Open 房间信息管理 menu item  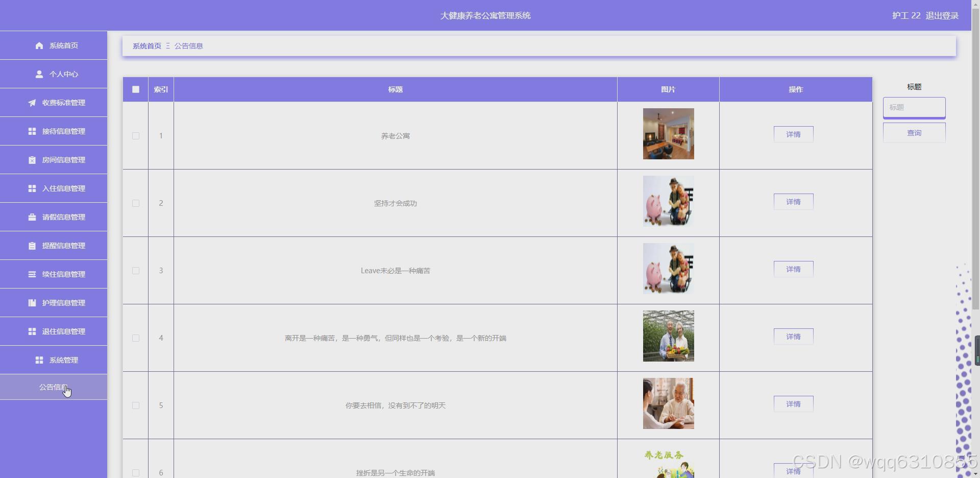click(x=54, y=160)
